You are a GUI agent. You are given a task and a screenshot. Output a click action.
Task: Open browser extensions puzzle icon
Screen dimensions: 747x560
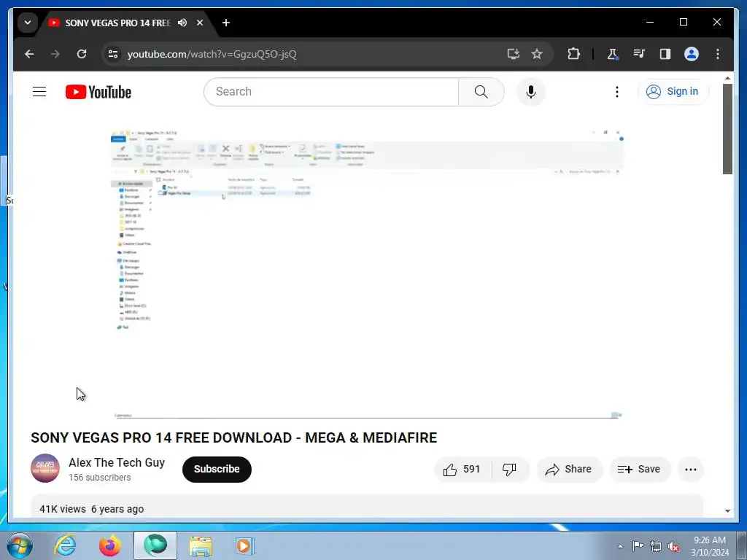coord(573,54)
